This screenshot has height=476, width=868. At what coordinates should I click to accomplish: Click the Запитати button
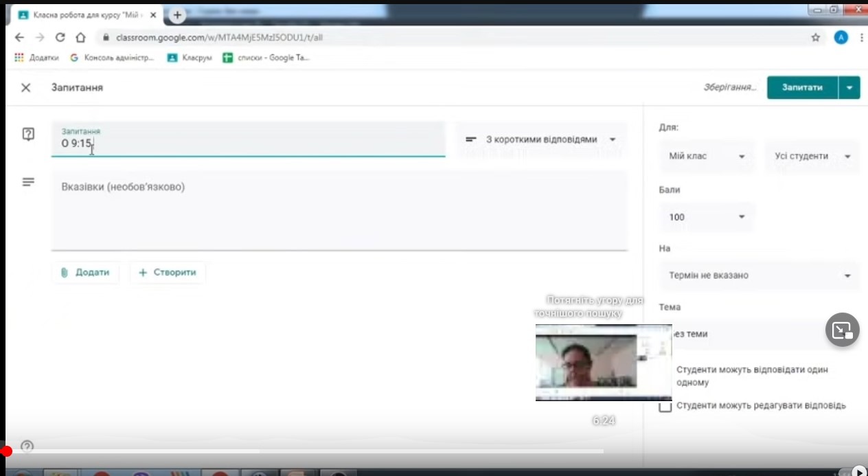[802, 87]
